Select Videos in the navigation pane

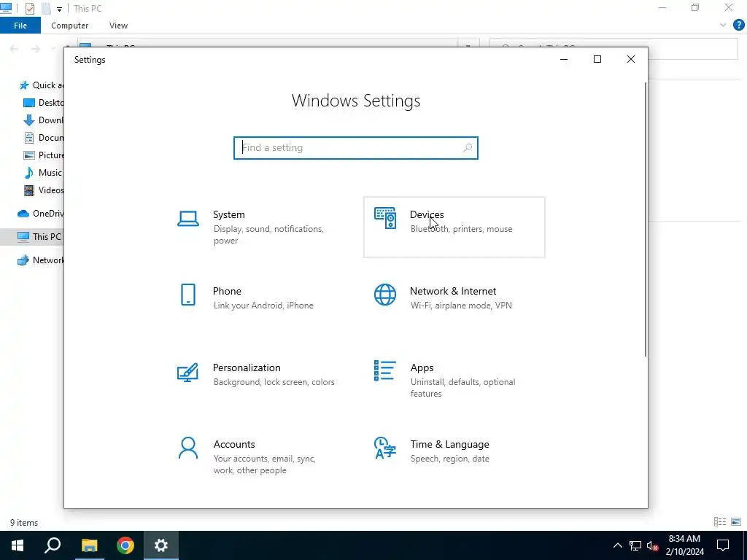(x=43, y=190)
